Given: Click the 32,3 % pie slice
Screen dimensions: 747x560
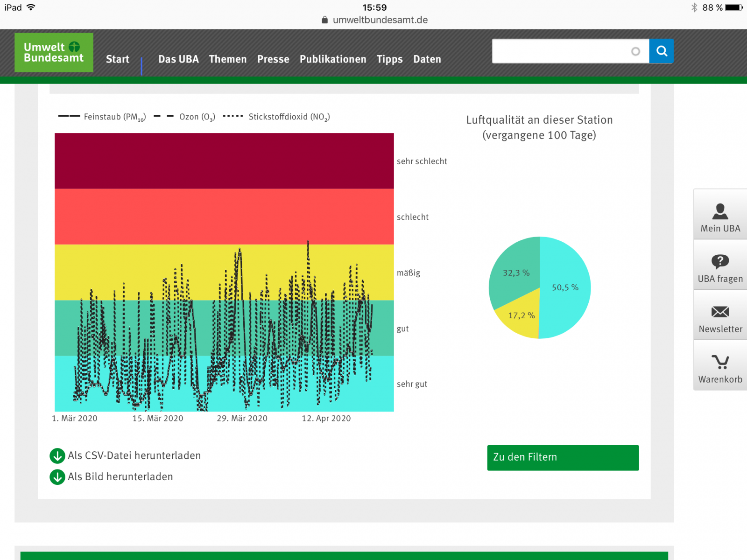Looking at the screenshot, I should pyautogui.click(x=516, y=273).
